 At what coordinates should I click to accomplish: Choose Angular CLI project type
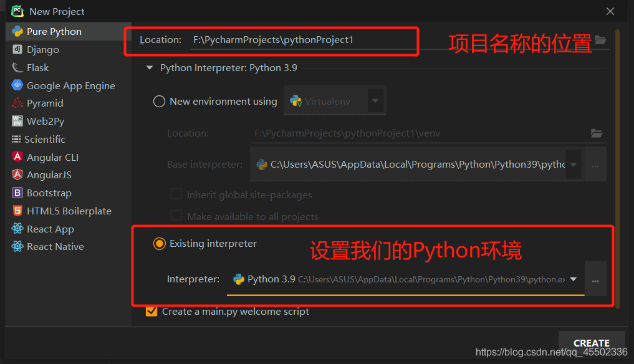[69, 157]
